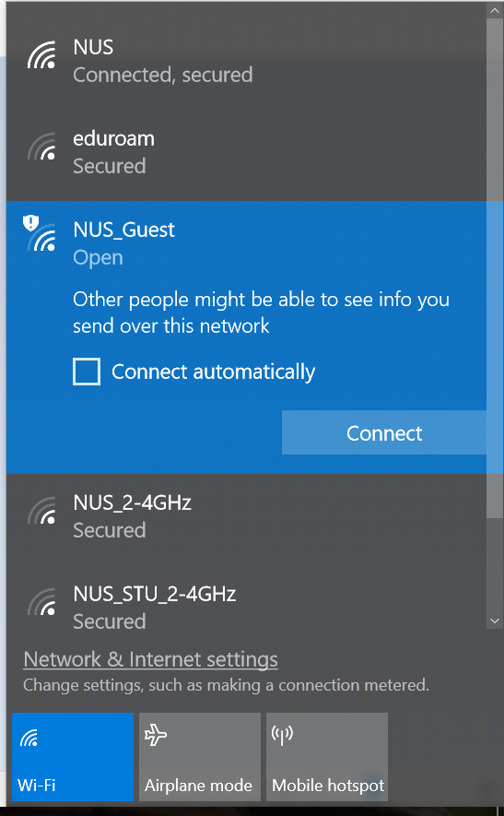Click the NUS_STU_2-4GHz Wi-Fi signal icon
This screenshot has width=504, height=816.
click(x=41, y=601)
